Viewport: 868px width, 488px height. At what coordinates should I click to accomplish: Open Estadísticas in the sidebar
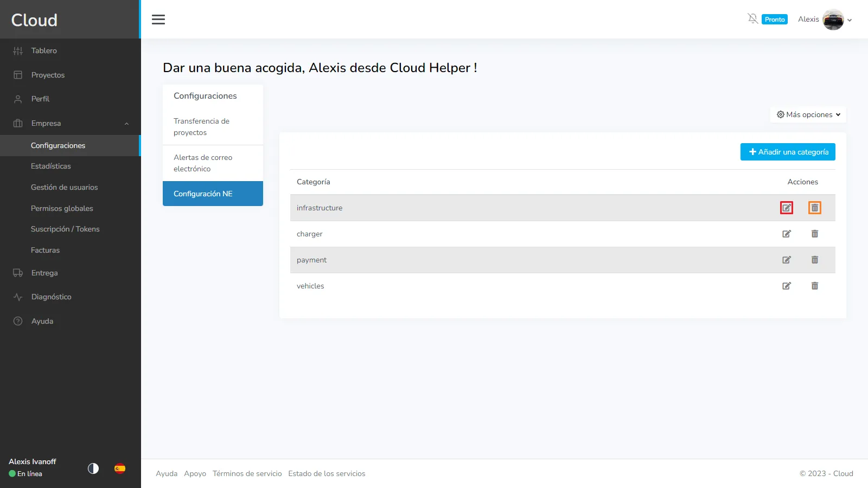51,166
